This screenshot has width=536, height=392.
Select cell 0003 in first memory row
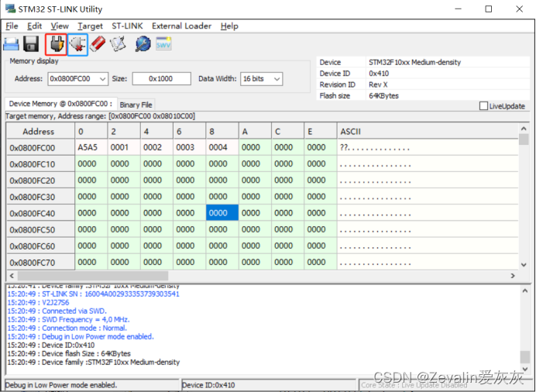coord(189,147)
